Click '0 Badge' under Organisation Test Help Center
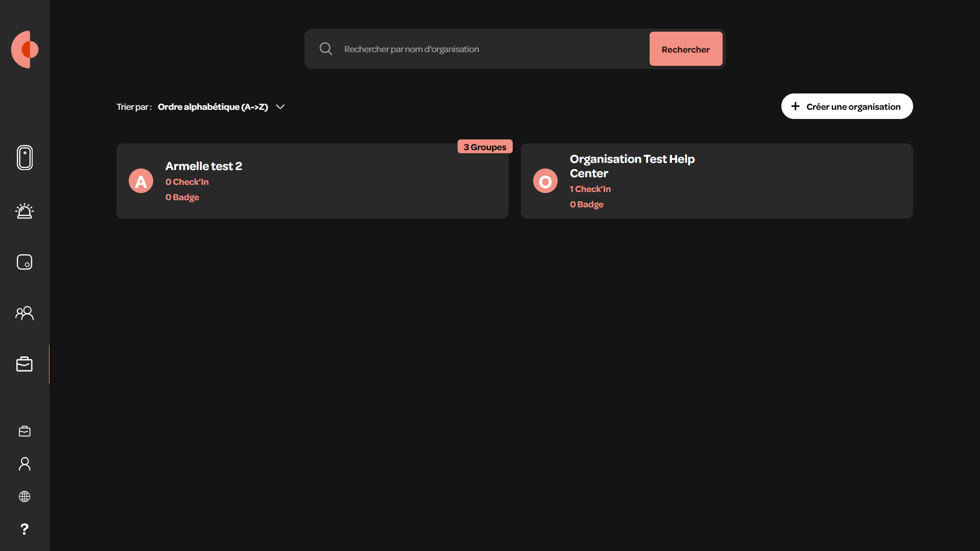980x551 pixels. pos(587,204)
